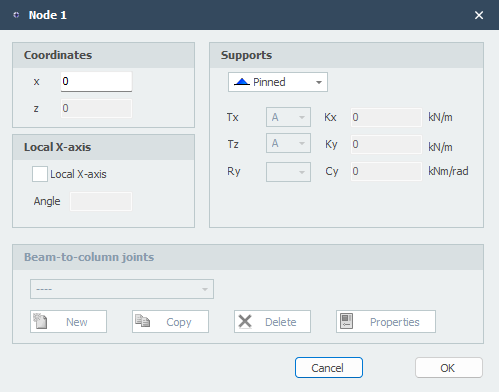Click the Coordinates section header
This screenshot has width=499, height=392.
click(x=103, y=55)
